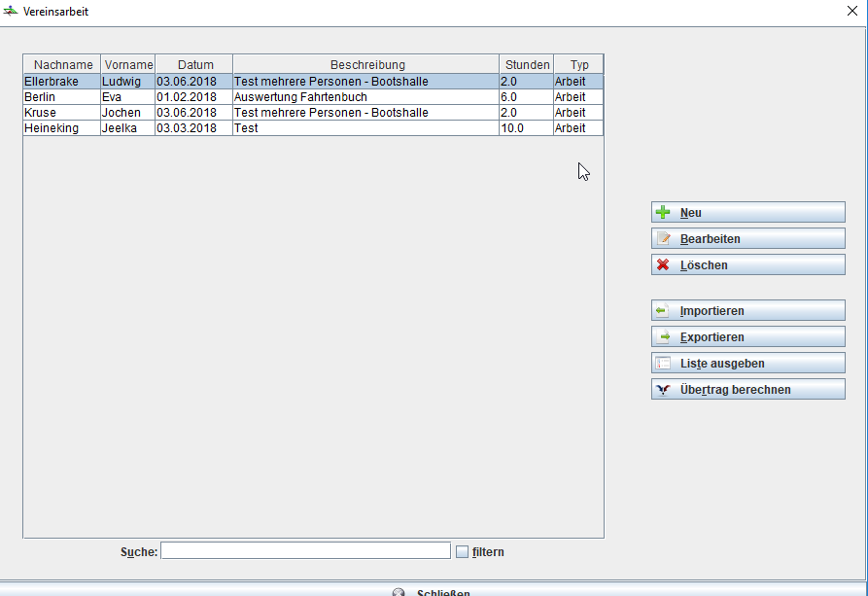The image size is (868, 596).
Task: Sort entries by Stunden column header
Action: 527,65
